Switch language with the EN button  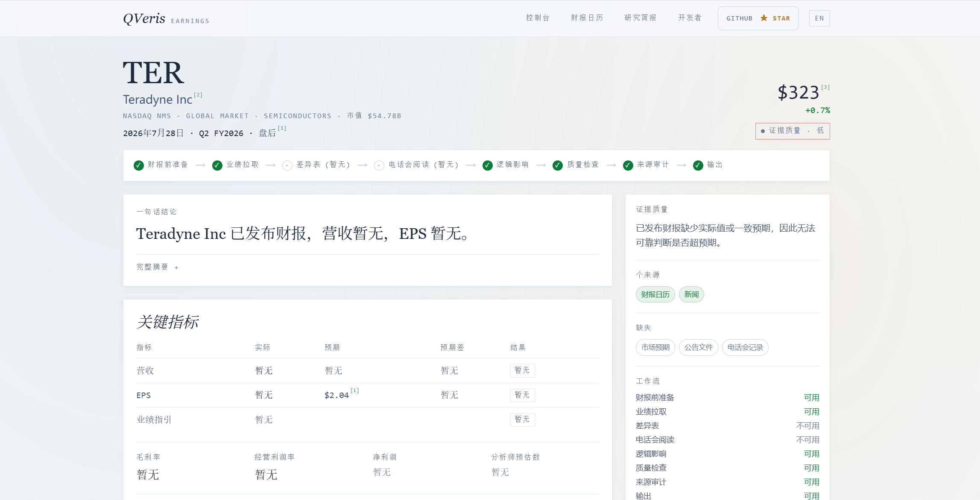(819, 18)
